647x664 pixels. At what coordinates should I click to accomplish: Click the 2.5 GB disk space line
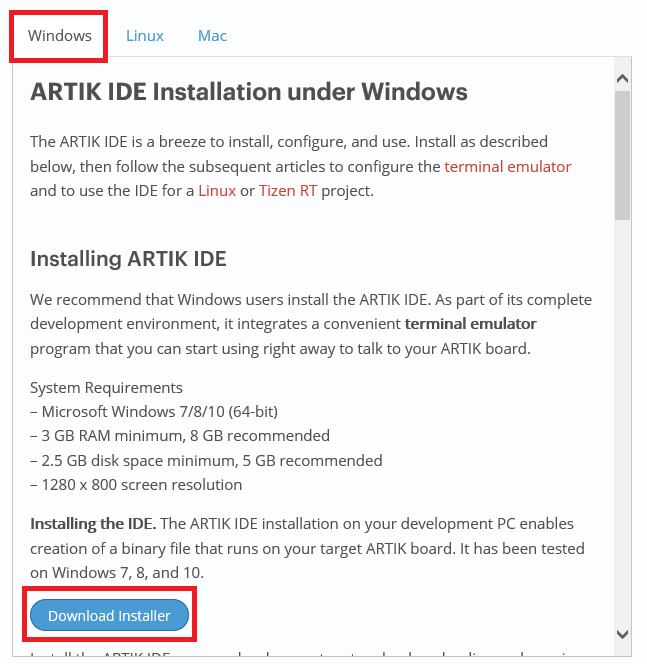tap(206, 460)
